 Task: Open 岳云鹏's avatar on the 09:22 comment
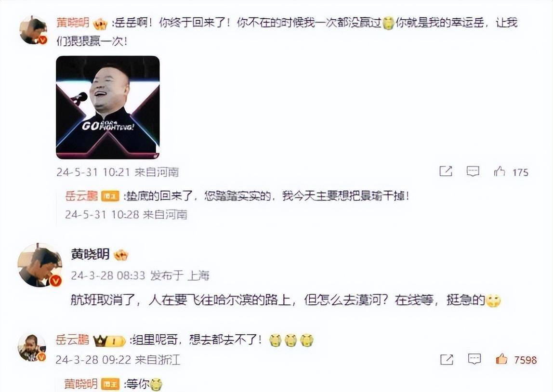coord(32,348)
